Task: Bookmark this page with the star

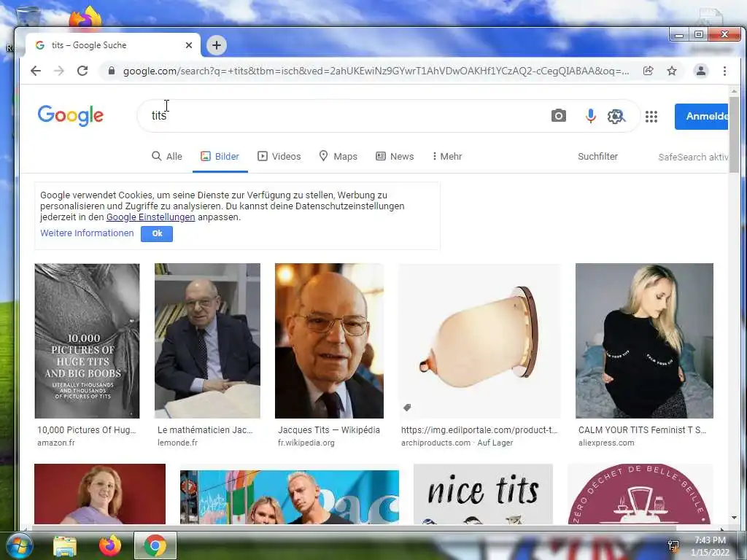Action: [672, 71]
